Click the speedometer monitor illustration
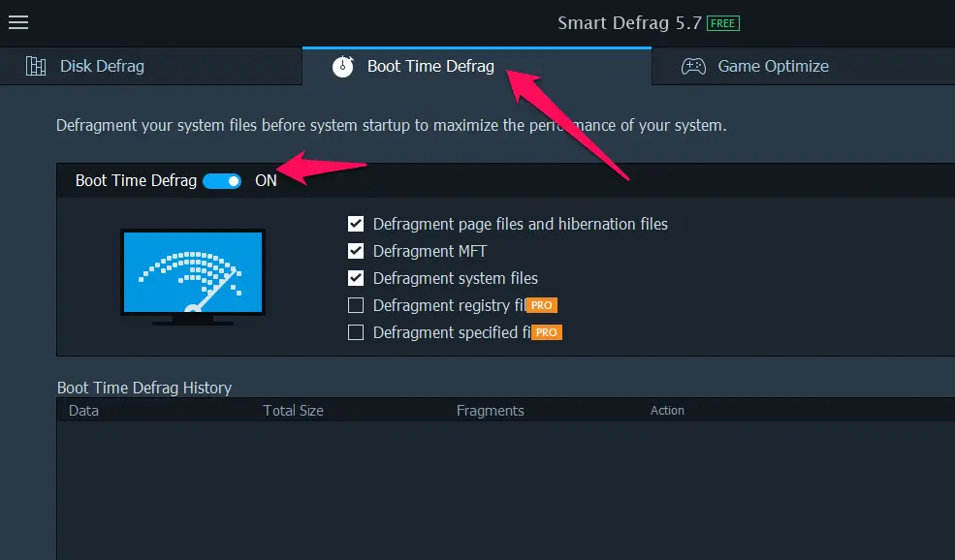 [193, 277]
